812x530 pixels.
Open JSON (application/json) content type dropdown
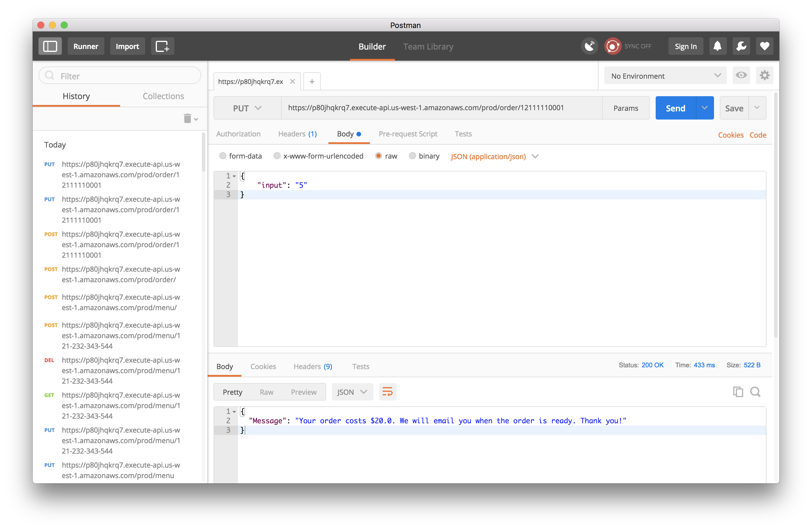click(x=494, y=157)
